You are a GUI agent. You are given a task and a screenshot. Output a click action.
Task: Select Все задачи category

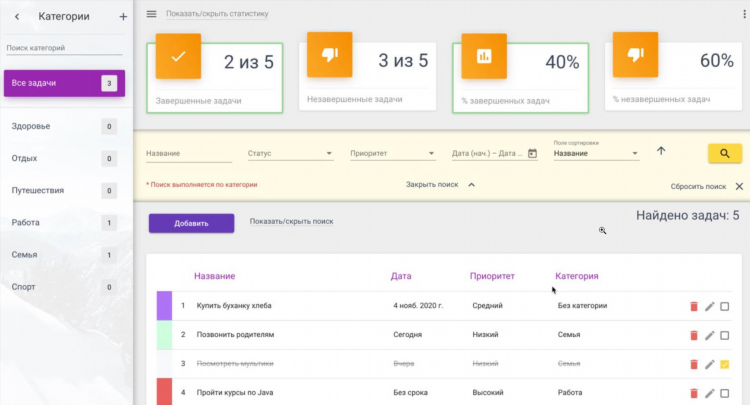(x=65, y=83)
